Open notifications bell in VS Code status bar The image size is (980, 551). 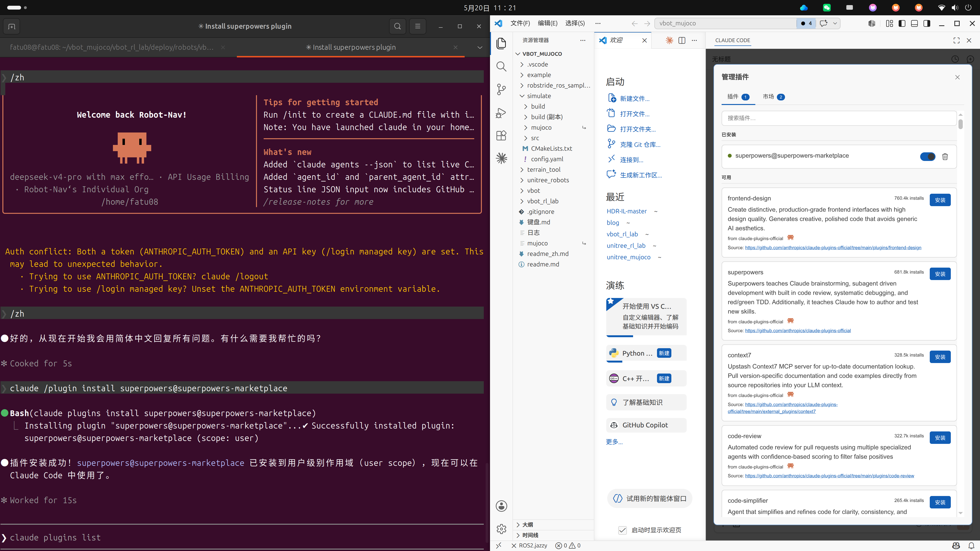tap(971, 546)
